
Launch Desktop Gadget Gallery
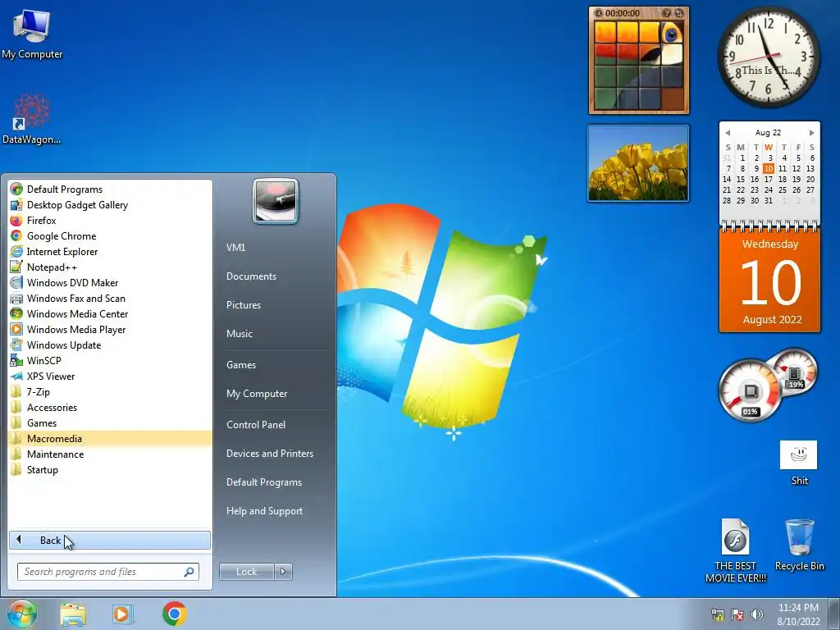click(110, 204)
